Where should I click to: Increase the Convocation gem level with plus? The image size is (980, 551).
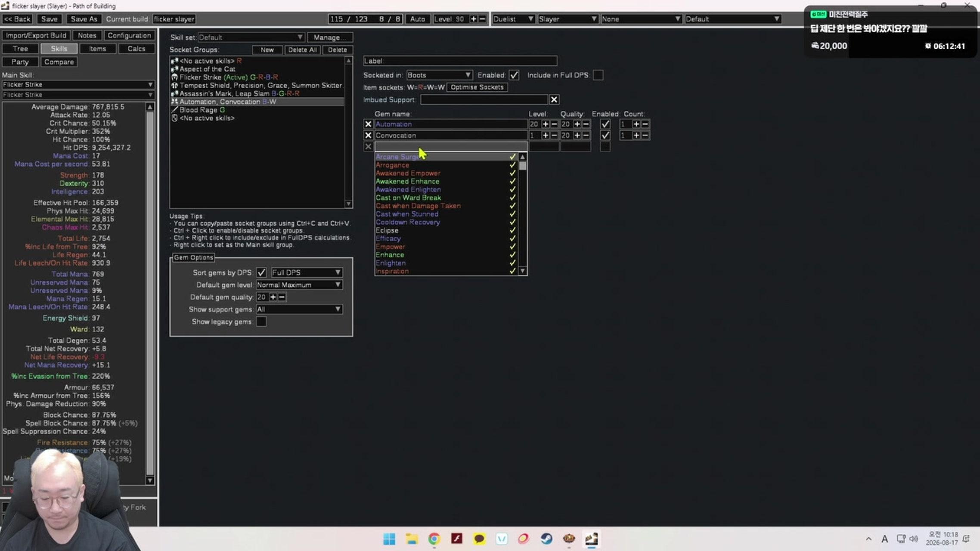546,135
